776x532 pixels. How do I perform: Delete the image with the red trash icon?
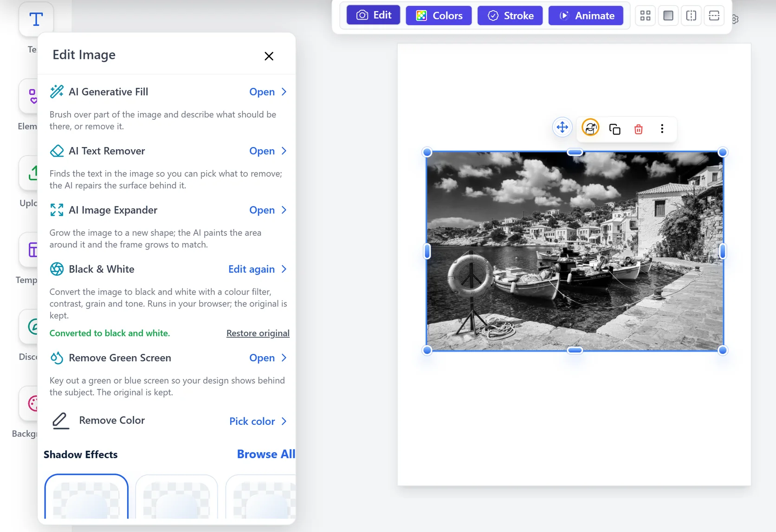coord(639,129)
